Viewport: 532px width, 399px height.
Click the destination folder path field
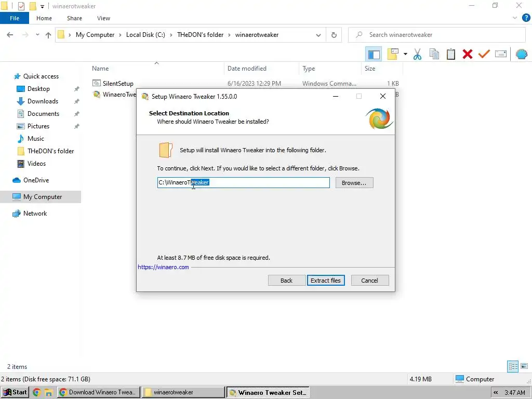[x=243, y=182]
